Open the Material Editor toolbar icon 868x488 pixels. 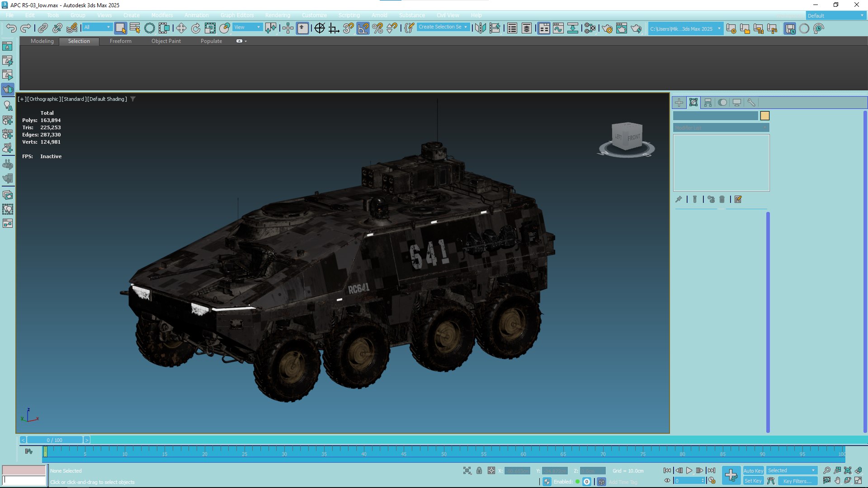(x=590, y=28)
